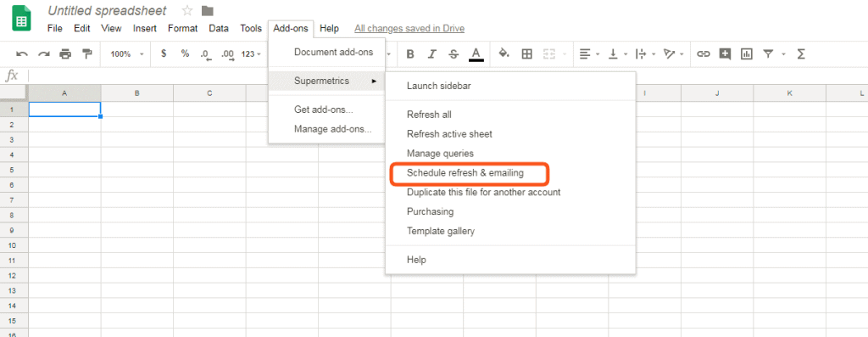Open the View menu
Screen dimensions: 868x337
[111, 28]
